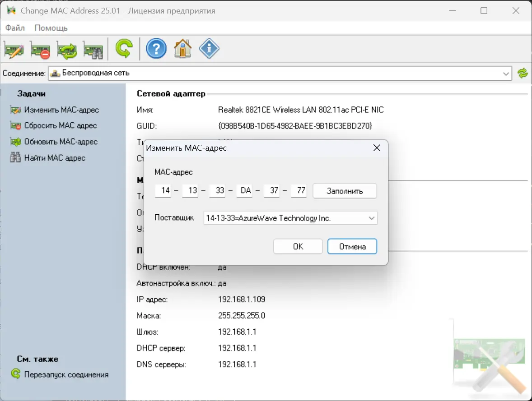Click subnet mask value 255.255.255.0
This screenshot has width=532, height=401.
(x=242, y=316)
